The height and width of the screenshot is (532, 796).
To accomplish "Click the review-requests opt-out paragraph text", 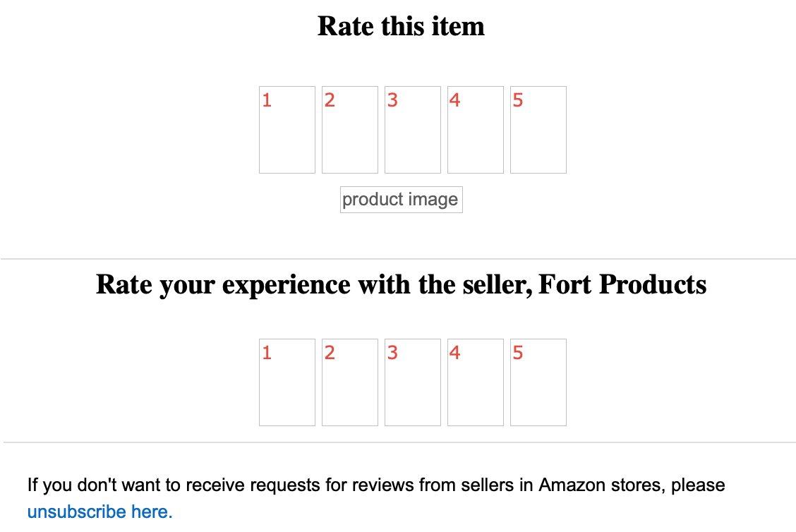I will point(282,485).
